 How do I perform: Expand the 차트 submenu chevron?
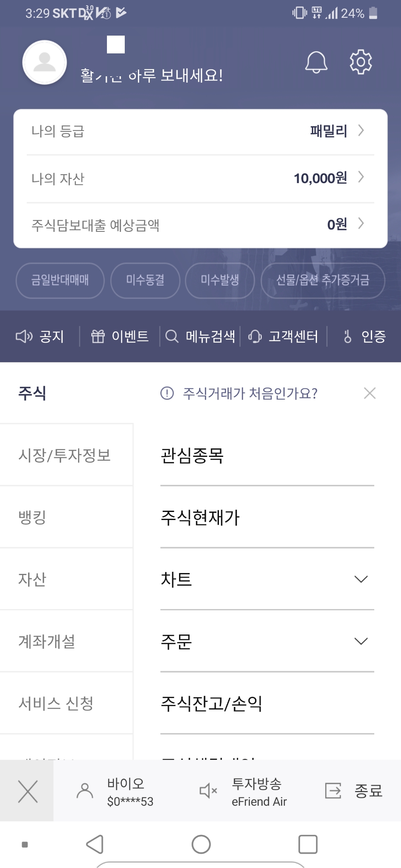pos(361,579)
